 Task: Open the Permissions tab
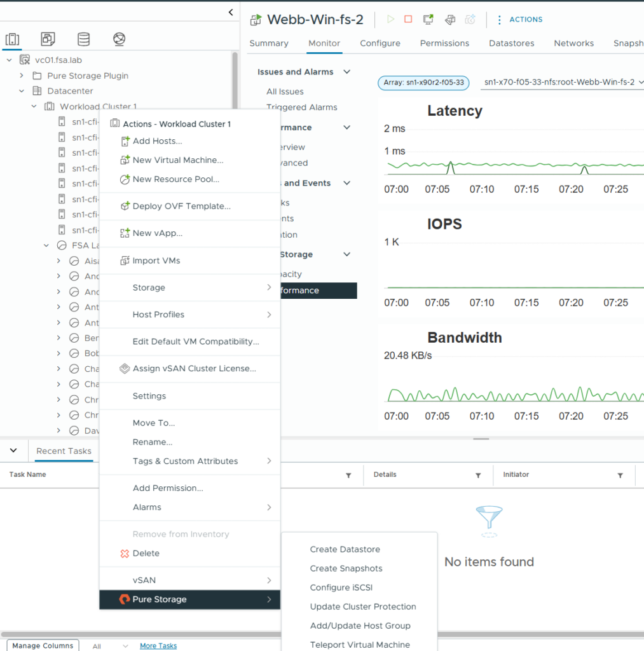(444, 43)
